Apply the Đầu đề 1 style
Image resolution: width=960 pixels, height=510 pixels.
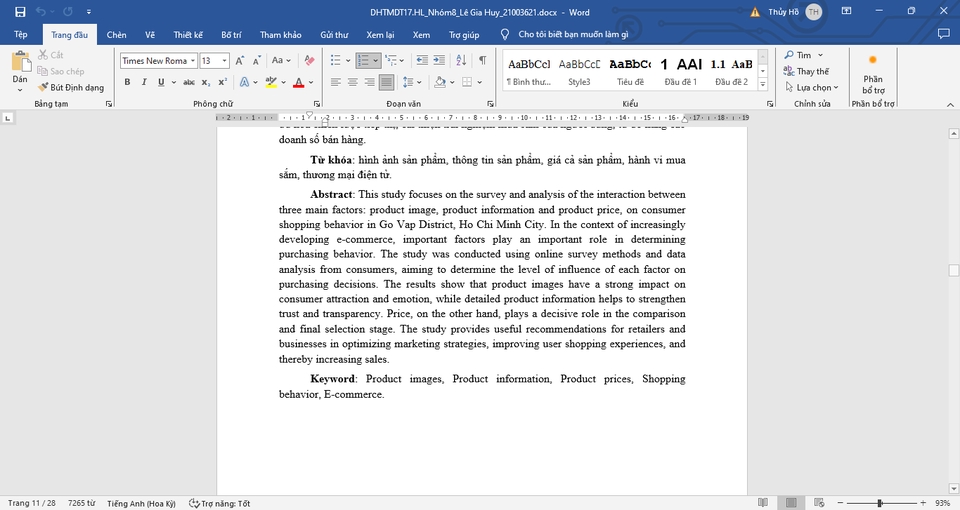[x=680, y=71]
